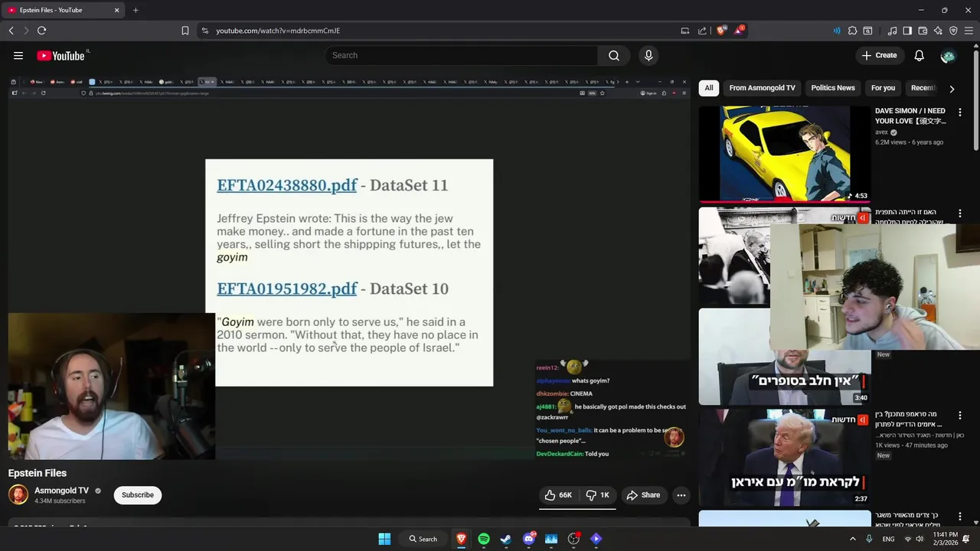
Task: Open the Brave VPN shield icon
Action: (x=953, y=31)
